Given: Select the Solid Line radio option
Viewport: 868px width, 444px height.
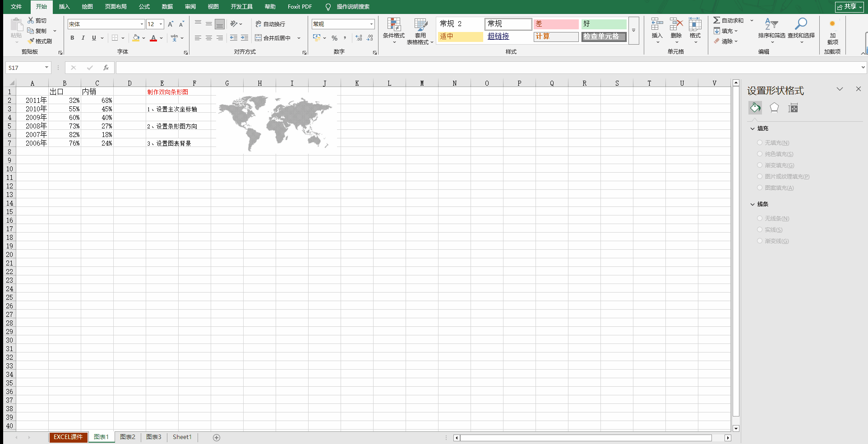Looking at the screenshot, I should pos(760,229).
